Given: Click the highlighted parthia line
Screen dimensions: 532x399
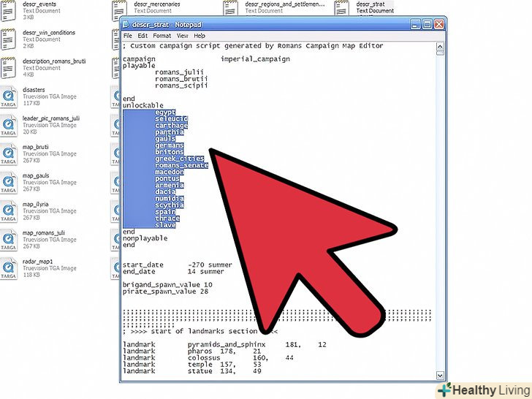Looking at the screenshot, I should tap(169, 132).
